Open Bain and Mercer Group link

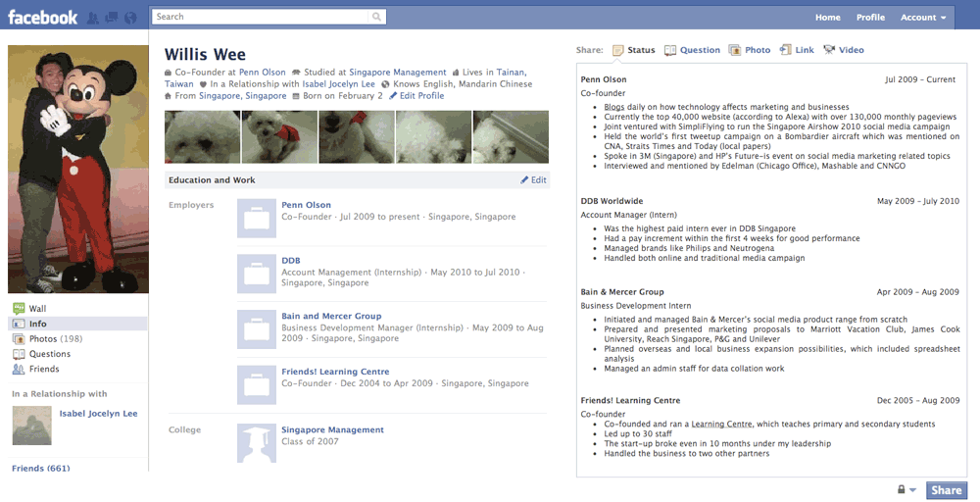point(331,316)
